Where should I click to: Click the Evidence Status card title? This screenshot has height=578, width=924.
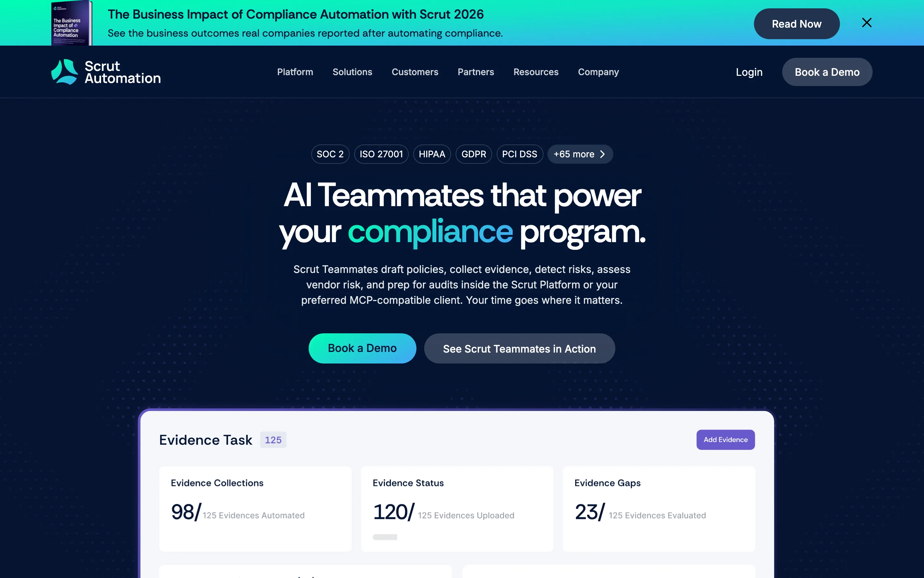click(x=408, y=483)
